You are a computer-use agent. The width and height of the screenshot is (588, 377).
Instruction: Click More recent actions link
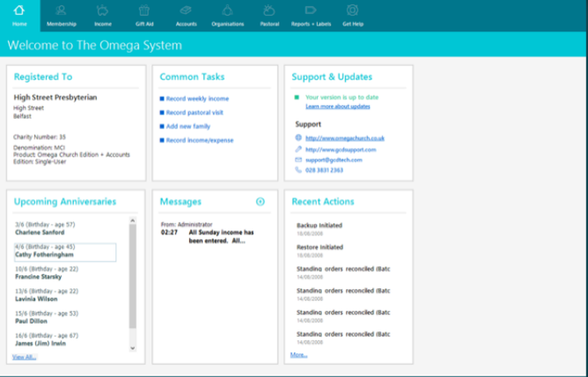click(x=299, y=355)
